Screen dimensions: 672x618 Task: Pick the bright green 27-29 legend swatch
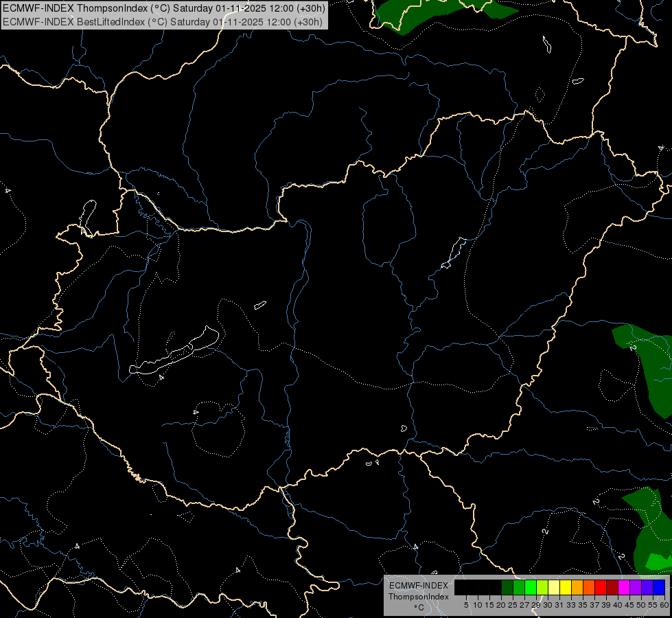pyautogui.click(x=531, y=587)
